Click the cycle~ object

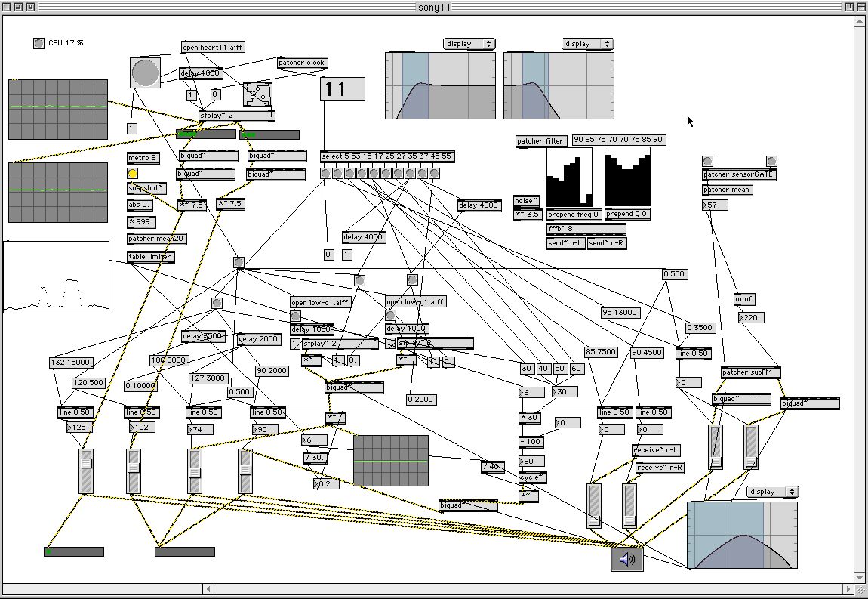pos(533,477)
